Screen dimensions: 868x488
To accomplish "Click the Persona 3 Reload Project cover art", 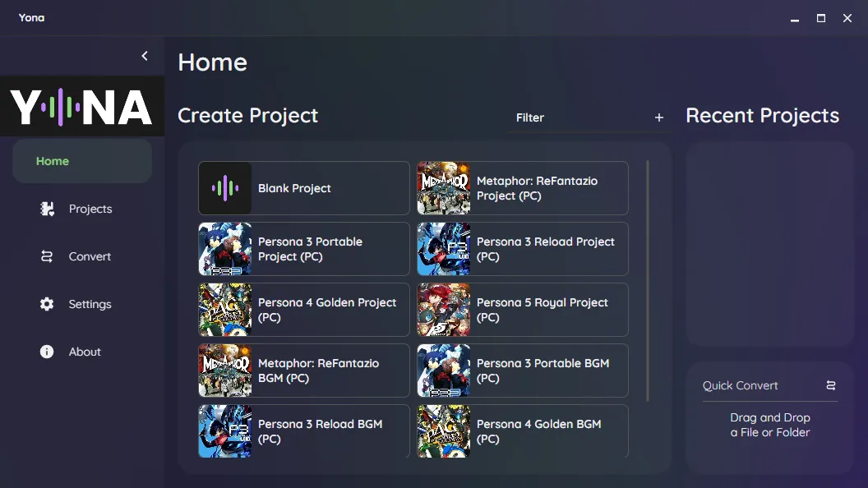I will pyautogui.click(x=443, y=249).
